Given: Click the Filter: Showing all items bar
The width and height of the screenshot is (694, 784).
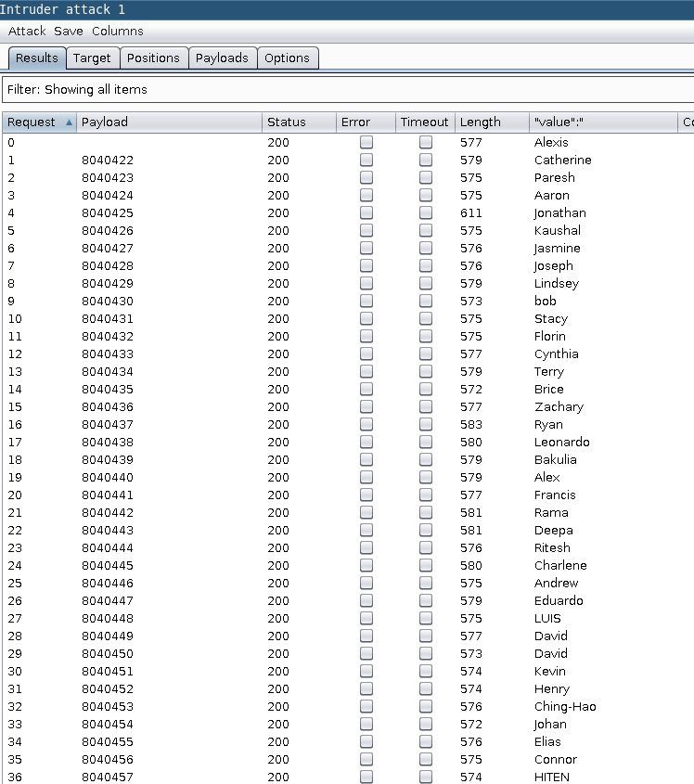Looking at the screenshot, I should tap(348, 89).
